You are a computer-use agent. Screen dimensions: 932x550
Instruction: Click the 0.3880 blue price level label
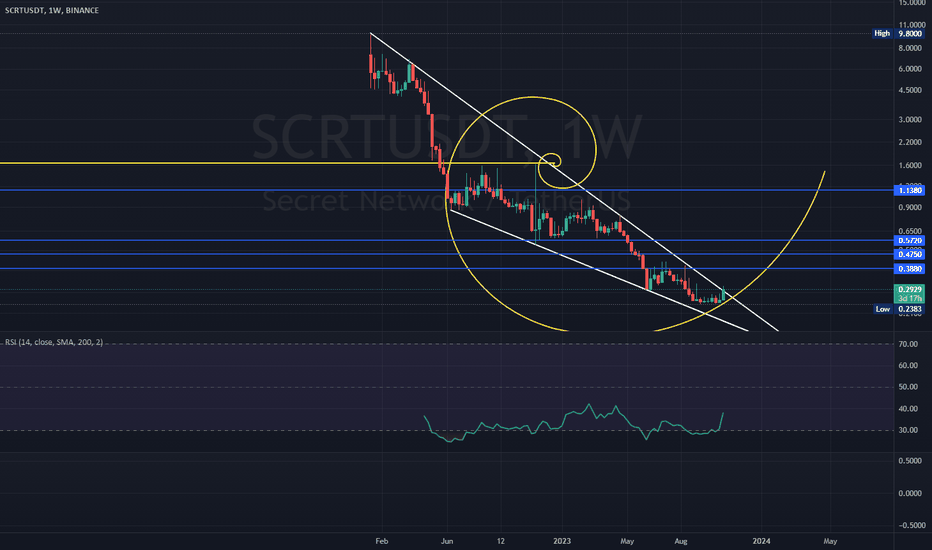tap(909, 270)
